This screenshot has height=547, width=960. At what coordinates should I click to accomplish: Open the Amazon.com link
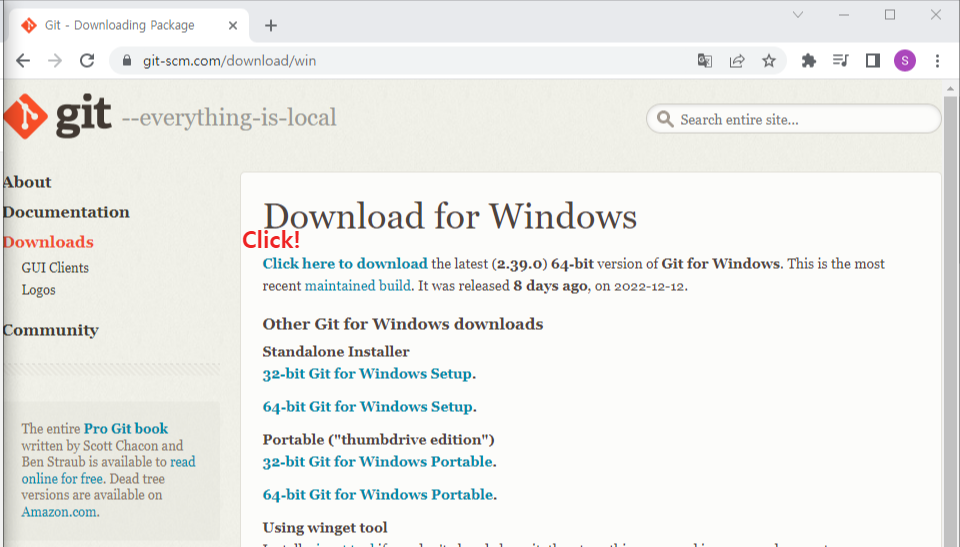coord(59,512)
